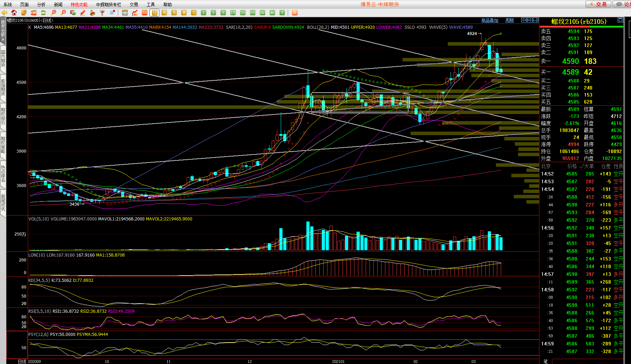Open the red 特色功能 menu

tap(79, 5)
